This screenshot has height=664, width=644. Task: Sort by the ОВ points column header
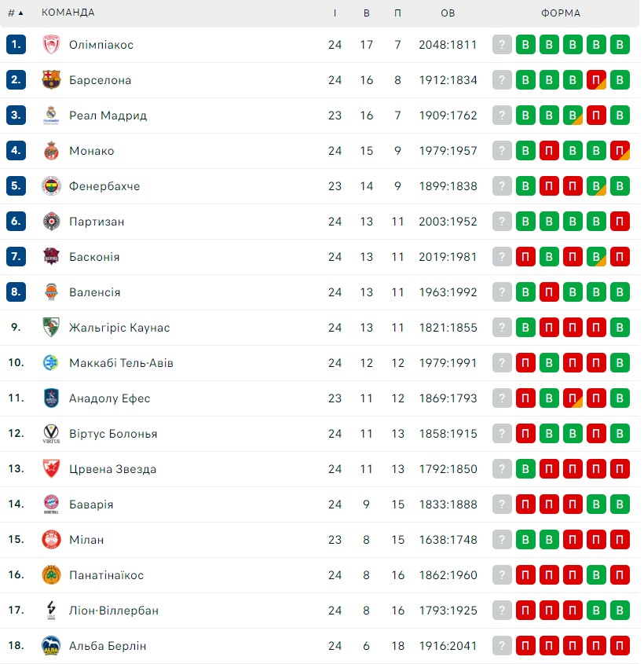[448, 13]
